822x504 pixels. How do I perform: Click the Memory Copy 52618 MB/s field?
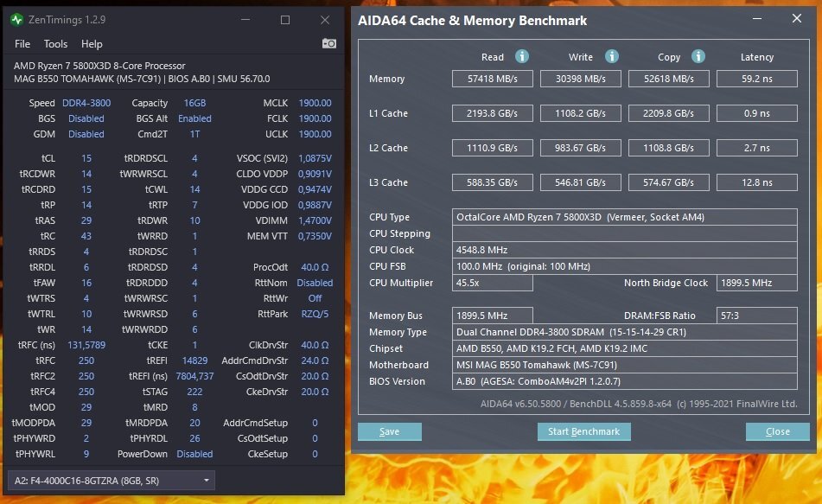point(668,79)
